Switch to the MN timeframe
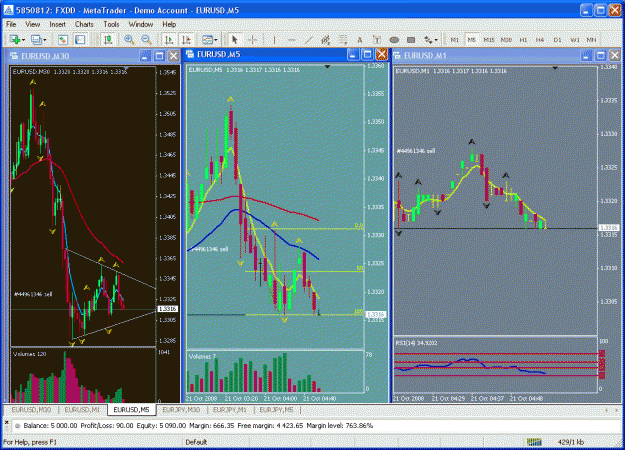 pos(592,40)
